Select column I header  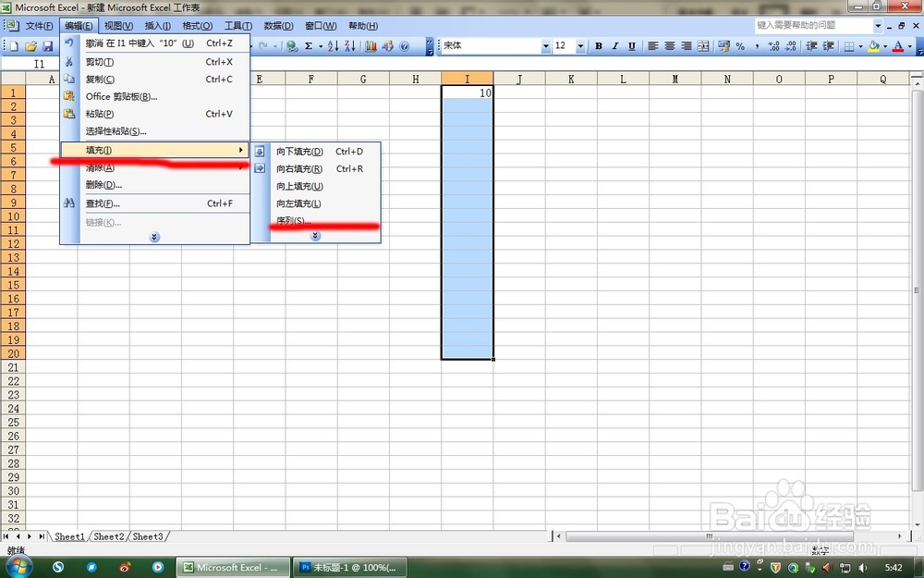coord(468,79)
